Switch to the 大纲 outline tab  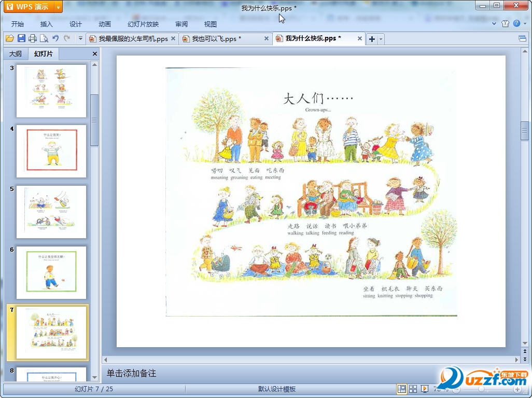16,53
